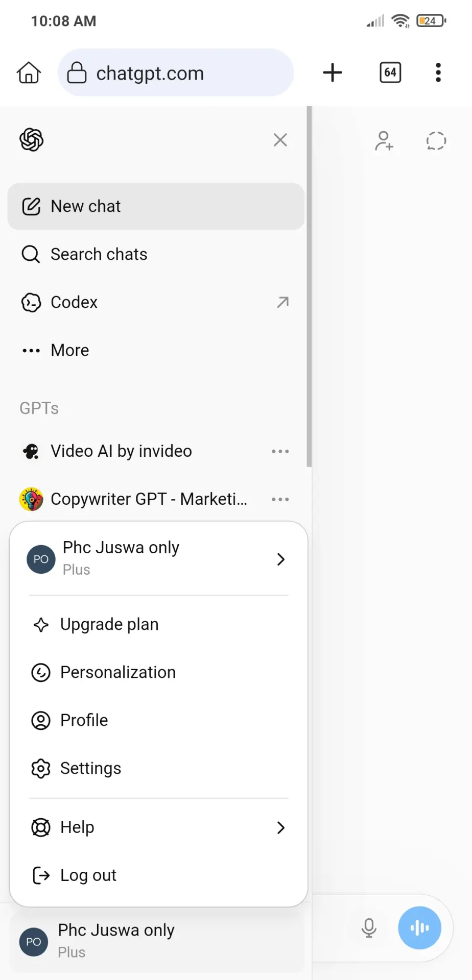Tap the microphone dictation icon
Image resolution: width=472 pixels, height=980 pixels.
(369, 928)
